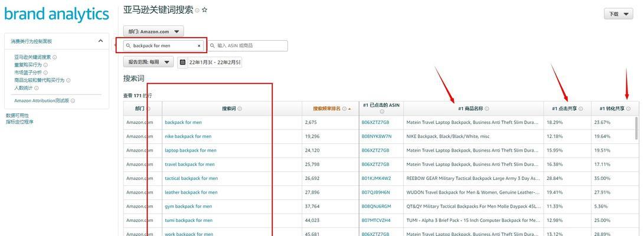Image resolution: width=644 pixels, height=236 pixels.
Task: Select the REEBOW GEAR Military Tactical Backpack name
Action: click(473, 178)
